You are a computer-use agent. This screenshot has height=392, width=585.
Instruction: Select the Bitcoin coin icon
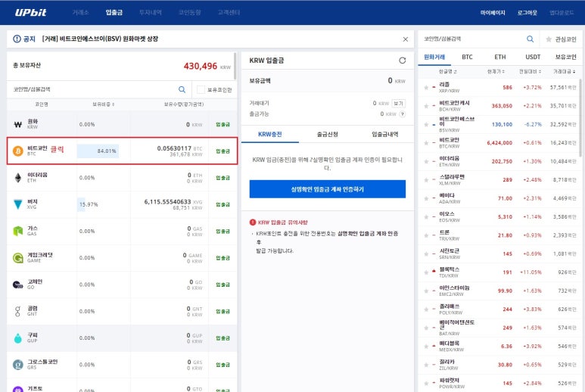[18, 151]
